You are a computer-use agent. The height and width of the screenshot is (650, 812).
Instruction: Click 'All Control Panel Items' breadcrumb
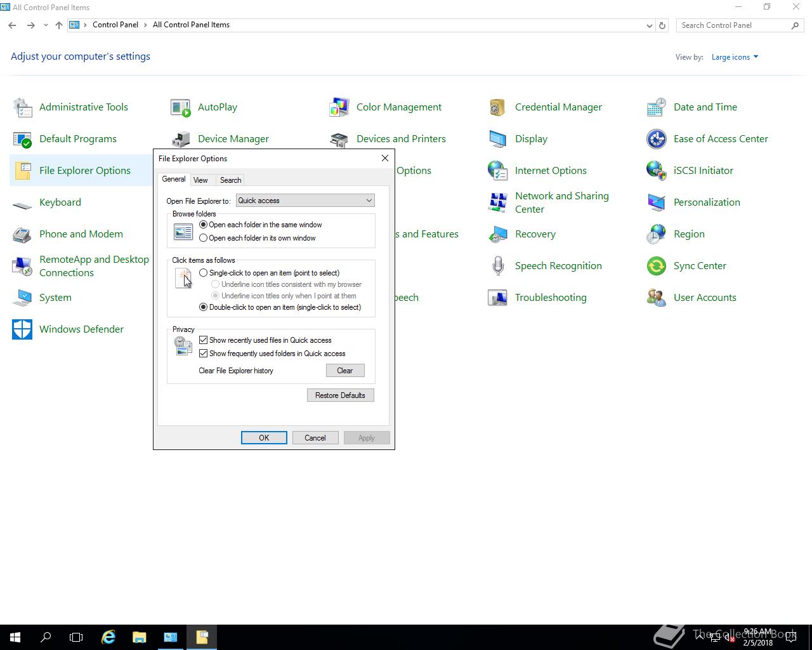click(x=191, y=25)
